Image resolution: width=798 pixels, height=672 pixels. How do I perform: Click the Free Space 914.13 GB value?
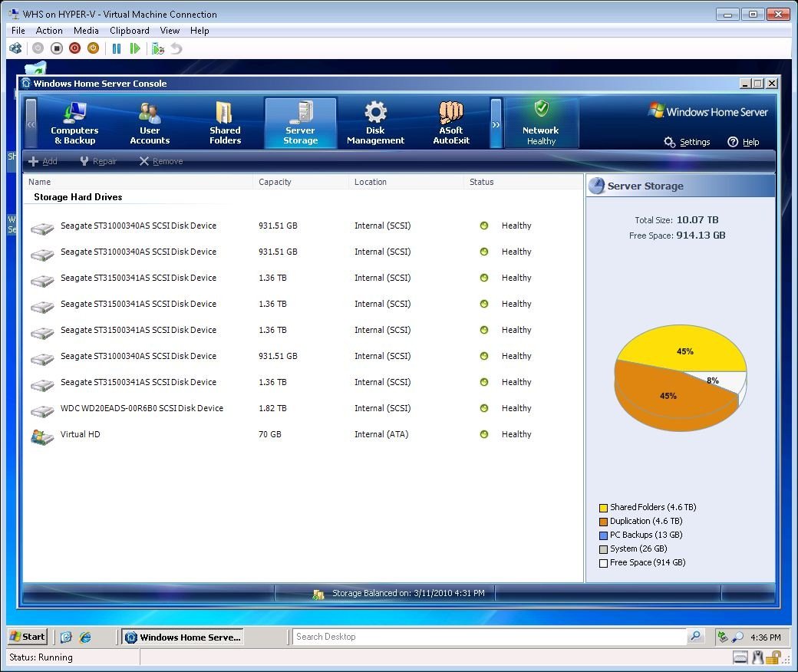[701, 235]
